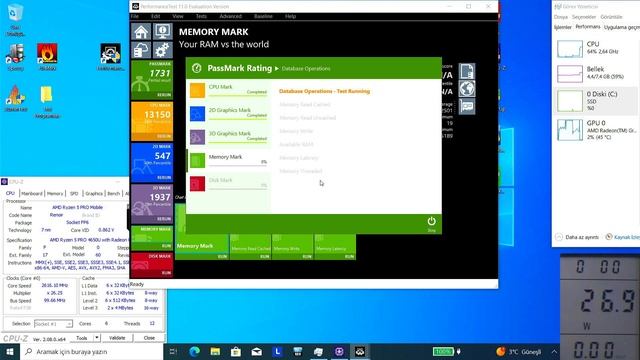Select 0 Diski (C:) in Task Manager
Image resolution: width=640 pixels, height=360 pixels.
coord(596,101)
